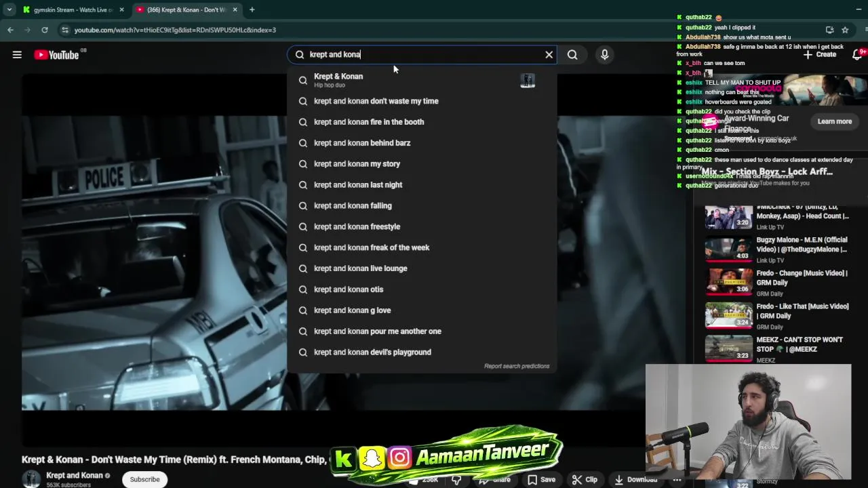
Task: Pick the live lounge suggestion
Action: 421,269
